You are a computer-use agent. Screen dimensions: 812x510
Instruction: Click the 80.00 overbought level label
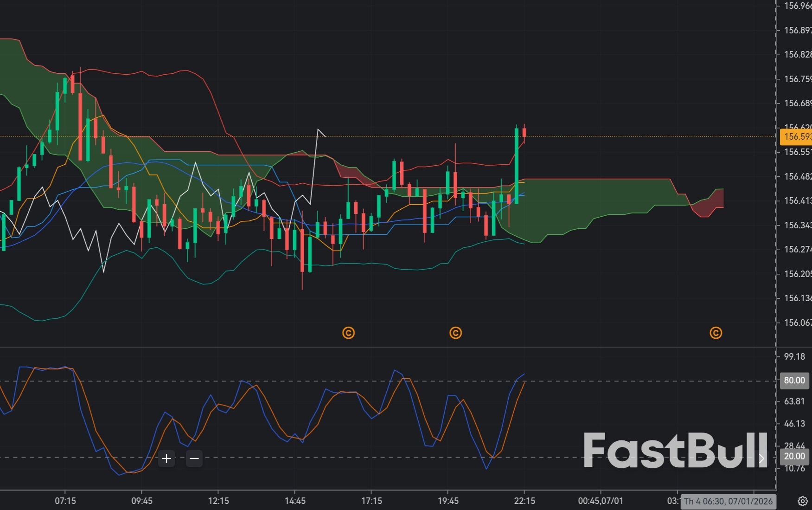(x=794, y=380)
